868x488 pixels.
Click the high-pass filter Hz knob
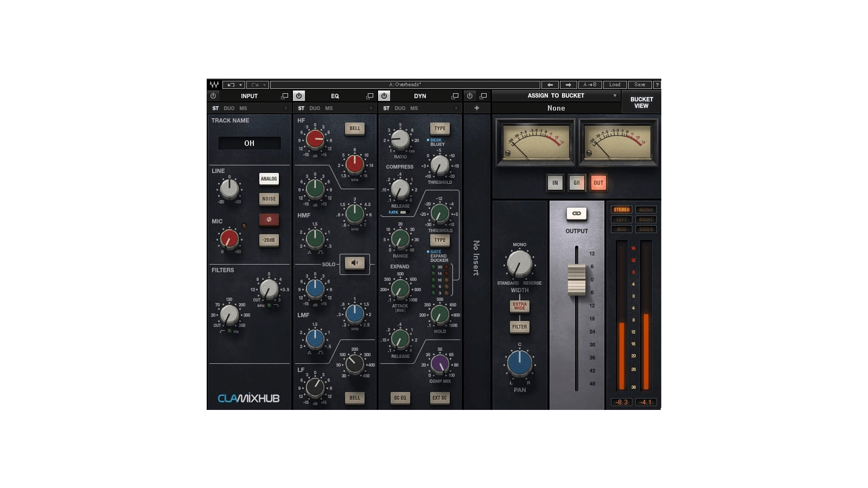tap(229, 314)
